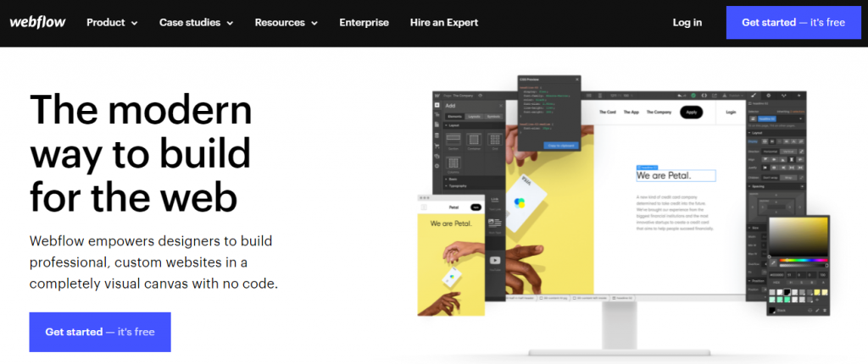
Task: Select the YouTube element icon
Action: [x=495, y=260]
